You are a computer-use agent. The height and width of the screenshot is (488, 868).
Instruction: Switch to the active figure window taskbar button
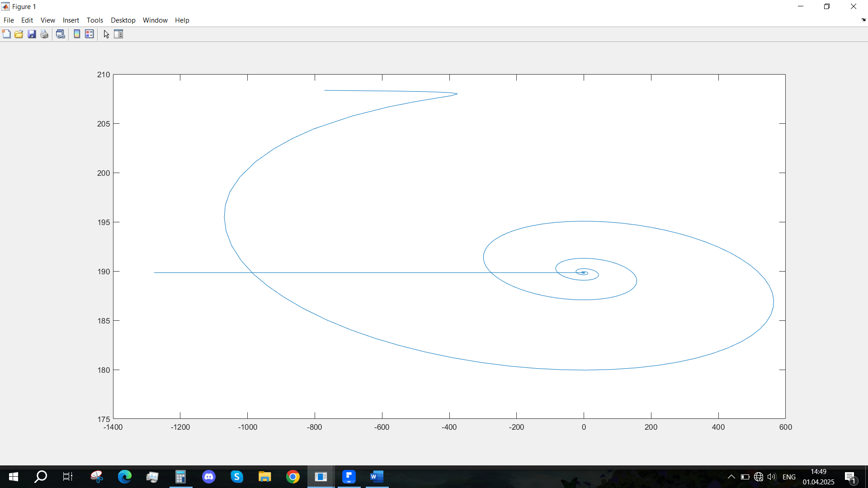click(321, 477)
